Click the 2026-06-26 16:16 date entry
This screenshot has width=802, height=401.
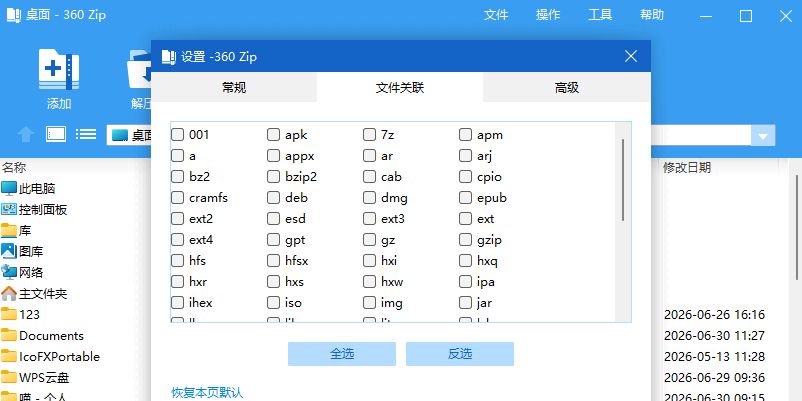[x=714, y=315]
